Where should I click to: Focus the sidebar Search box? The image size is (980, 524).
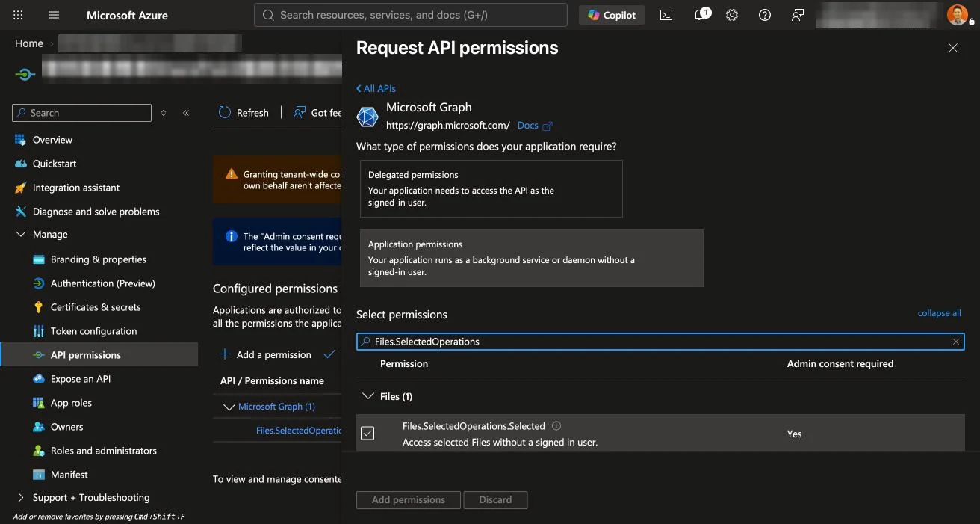coord(82,113)
